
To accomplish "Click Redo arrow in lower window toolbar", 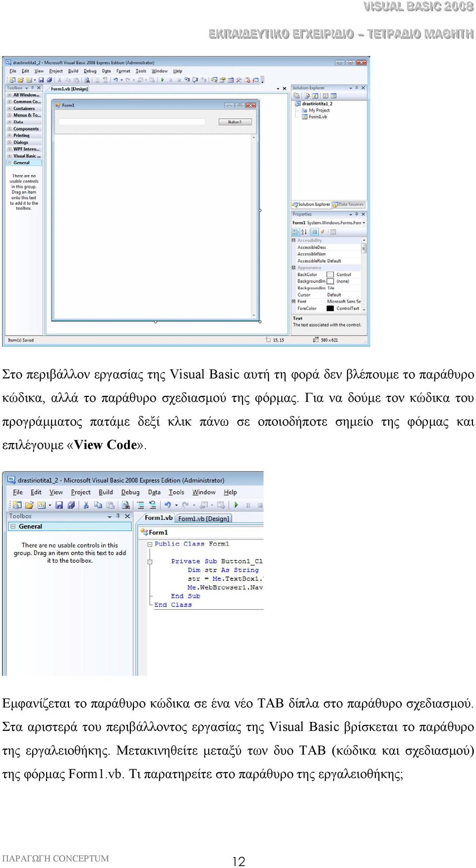I will click(185, 505).
